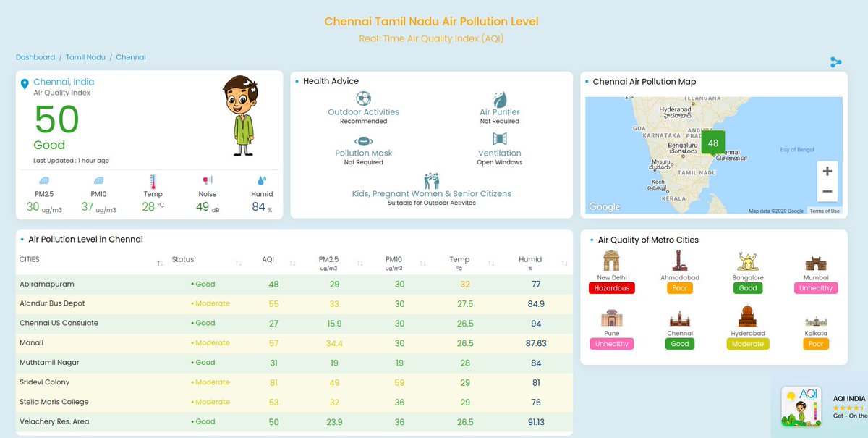868x438 pixels.
Task: Click the Ventilation window icon
Action: pyautogui.click(x=500, y=139)
